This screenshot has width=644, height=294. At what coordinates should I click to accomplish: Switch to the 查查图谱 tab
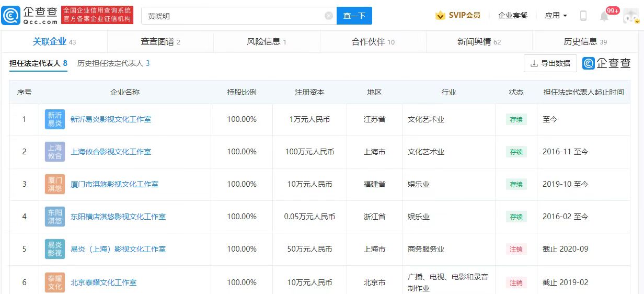coord(160,42)
